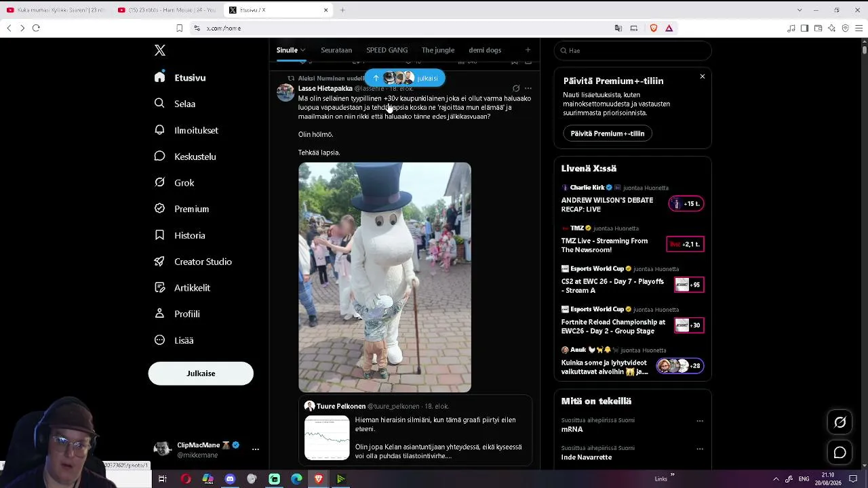Open the Lisää more-circle icon
This screenshot has width=868, height=488.
point(159,340)
